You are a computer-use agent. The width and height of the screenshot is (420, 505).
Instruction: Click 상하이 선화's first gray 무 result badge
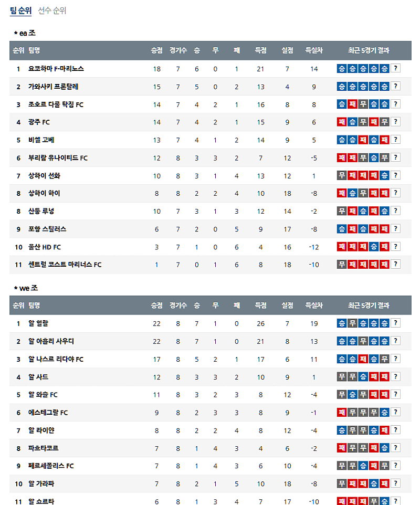click(342, 175)
